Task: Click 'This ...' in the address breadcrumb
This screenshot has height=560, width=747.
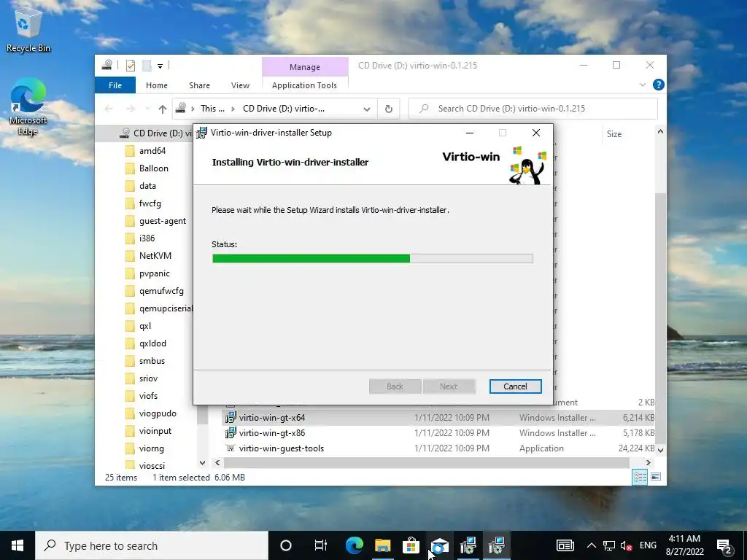Action: 212,109
